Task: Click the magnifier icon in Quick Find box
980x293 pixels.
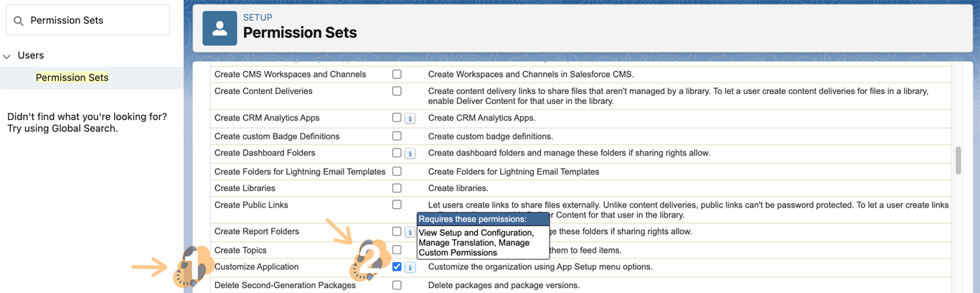Action: (19, 21)
